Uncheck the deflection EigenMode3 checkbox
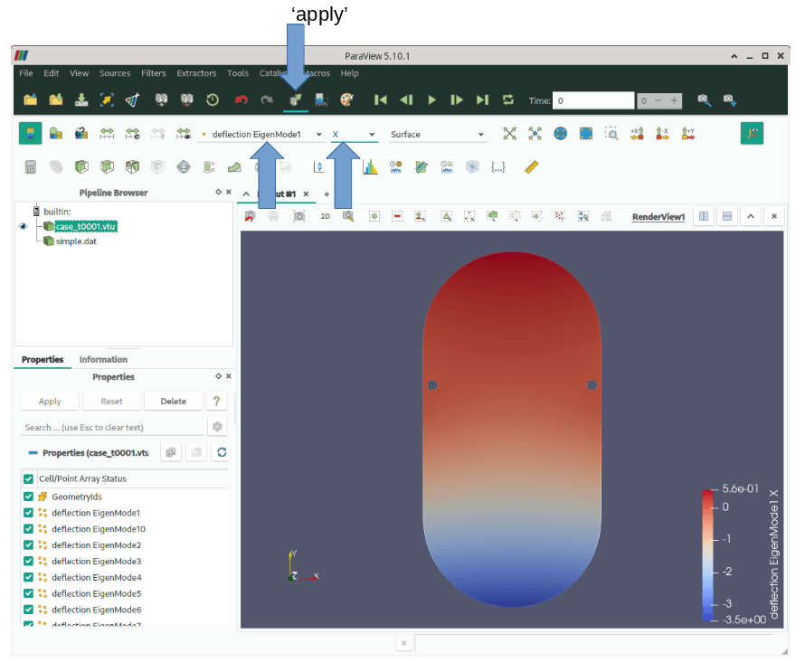This screenshot has width=805, height=672. (x=29, y=561)
